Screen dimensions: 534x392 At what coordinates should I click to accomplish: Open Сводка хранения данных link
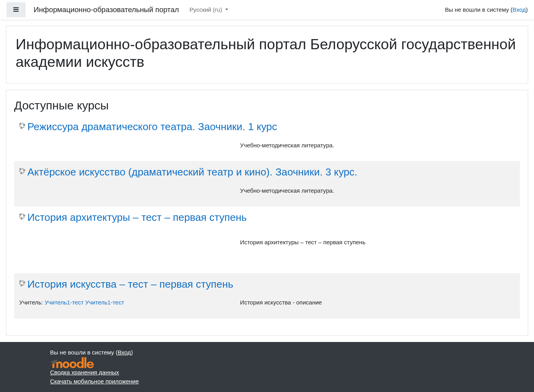click(x=84, y=372)
